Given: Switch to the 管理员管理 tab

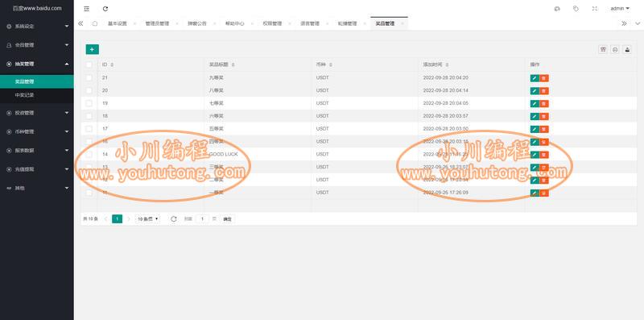Looking at the screenshot, I should tap(157, 23).
